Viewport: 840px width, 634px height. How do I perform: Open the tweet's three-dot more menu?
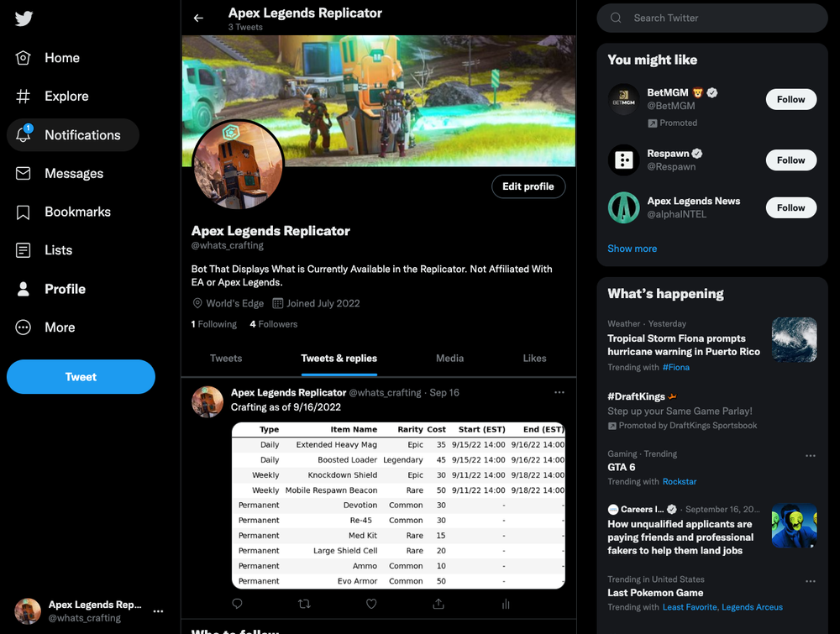(x=559, y=392)
